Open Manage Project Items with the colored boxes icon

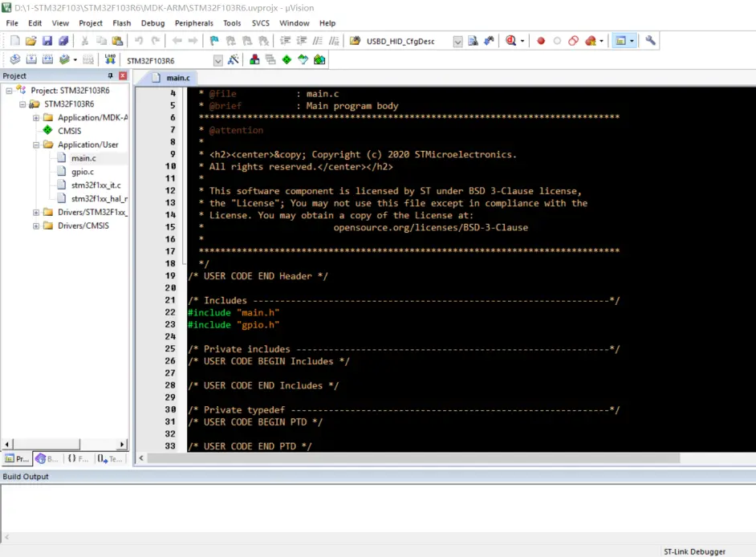[254, 60]
